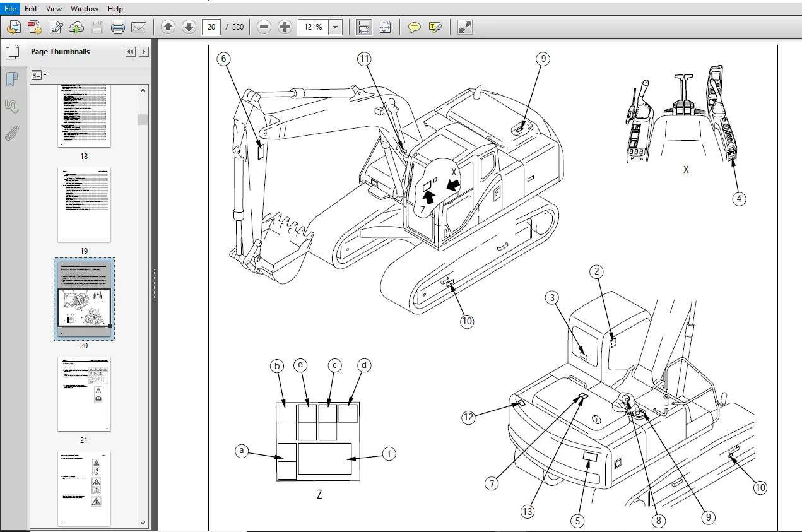Viewport: 802px width, 532px height.
Task: Open the thumbnails options dropdown menu
Action: (x=40, y=75)
